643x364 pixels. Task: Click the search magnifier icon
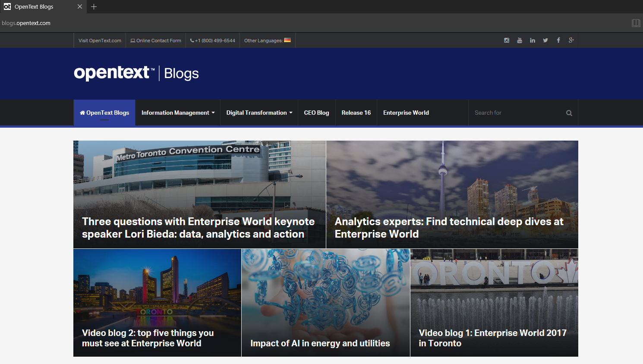(569, 113)
